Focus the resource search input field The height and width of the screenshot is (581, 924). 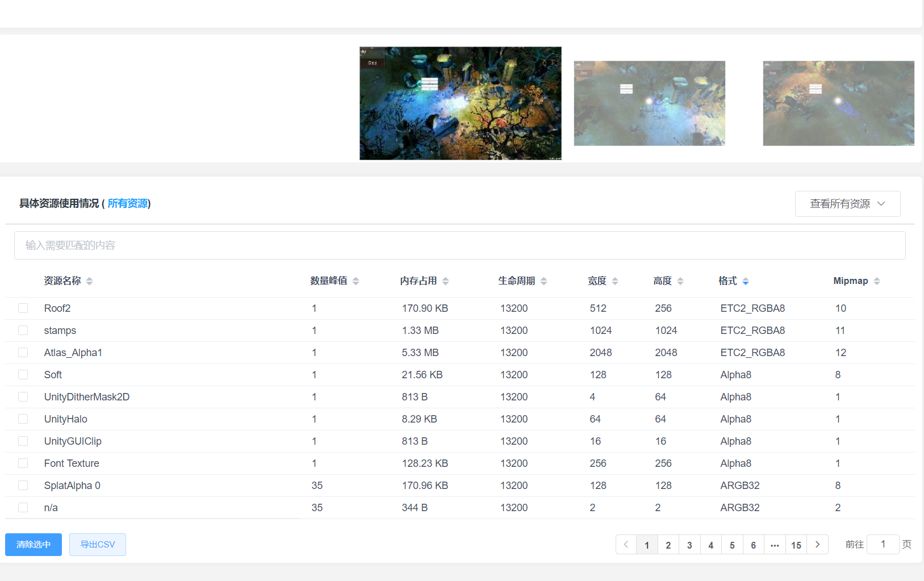coord(460,245)
